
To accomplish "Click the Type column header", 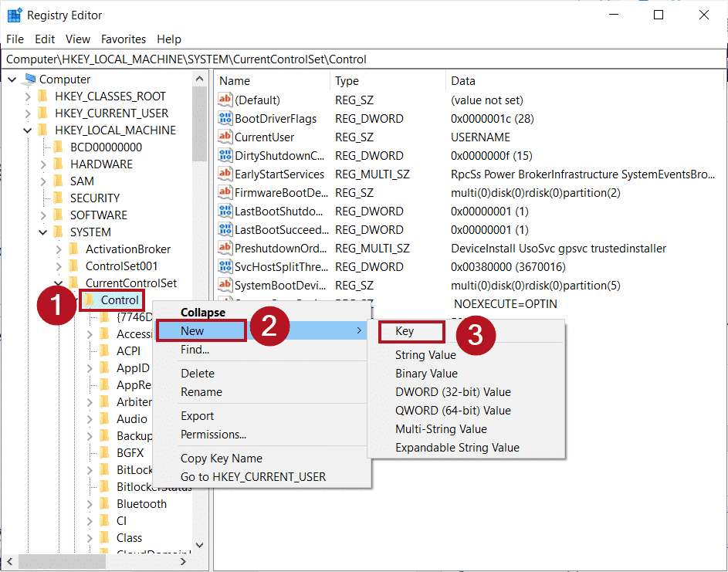I will point(388,81).
